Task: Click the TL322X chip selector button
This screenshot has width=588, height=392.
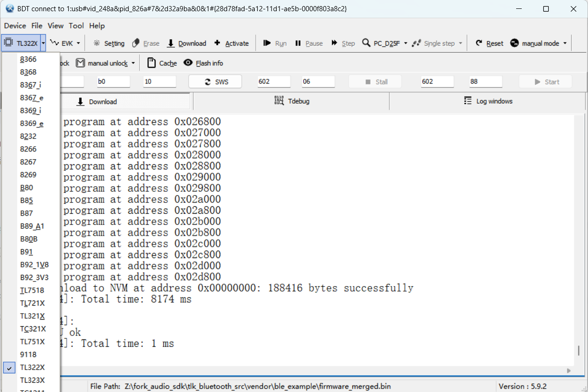Action: [x=21, y=43]
